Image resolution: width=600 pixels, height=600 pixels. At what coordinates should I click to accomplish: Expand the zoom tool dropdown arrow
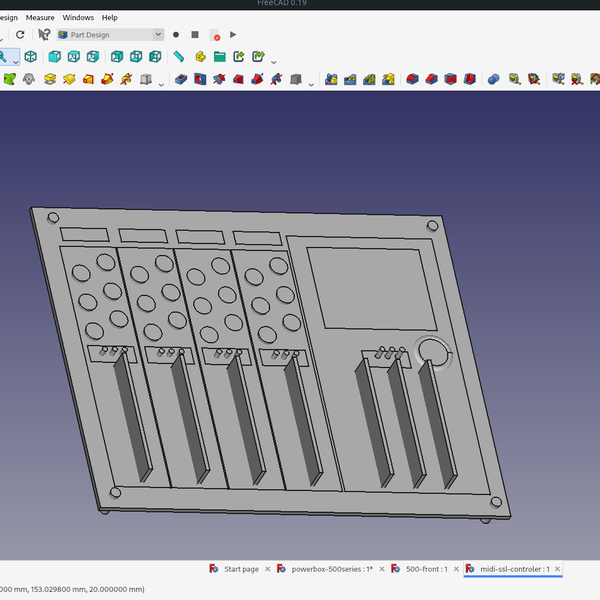tap(16, 60)
